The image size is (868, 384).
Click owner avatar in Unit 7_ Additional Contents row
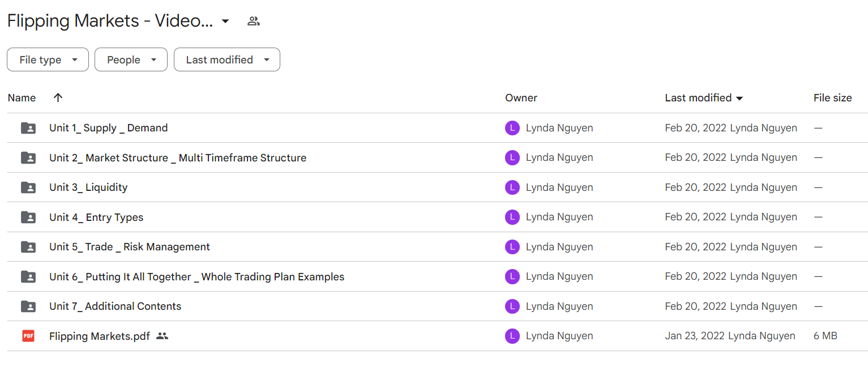(x=512, y=306)
